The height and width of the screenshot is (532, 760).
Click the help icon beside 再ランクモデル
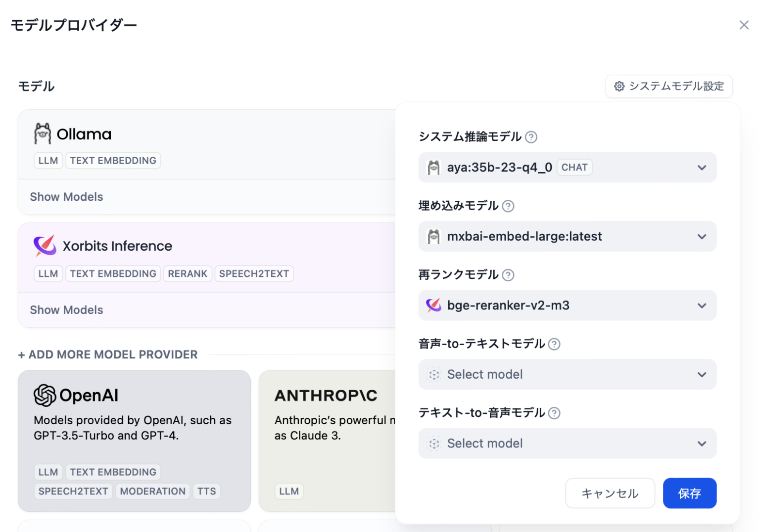coord(508,275)
